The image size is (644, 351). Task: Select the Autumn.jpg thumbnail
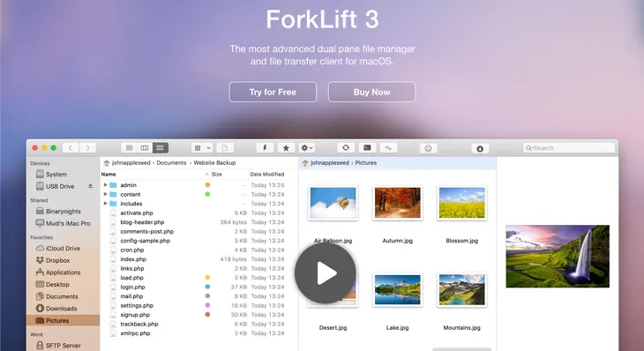(x=398, y=203)
